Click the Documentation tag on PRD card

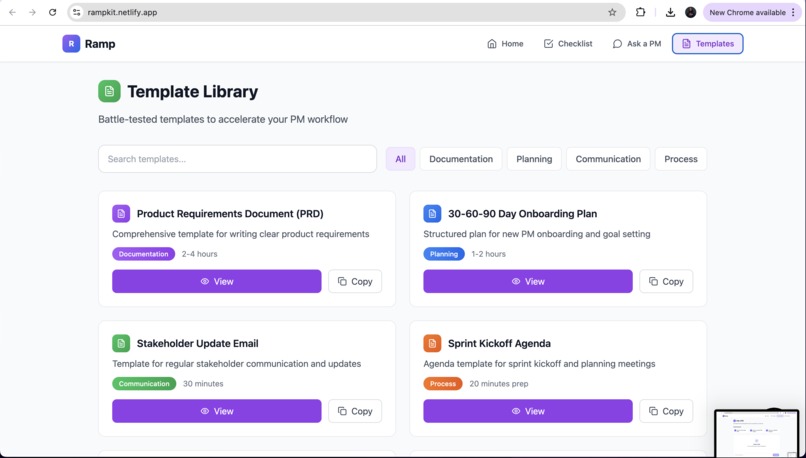pos(143,254)
